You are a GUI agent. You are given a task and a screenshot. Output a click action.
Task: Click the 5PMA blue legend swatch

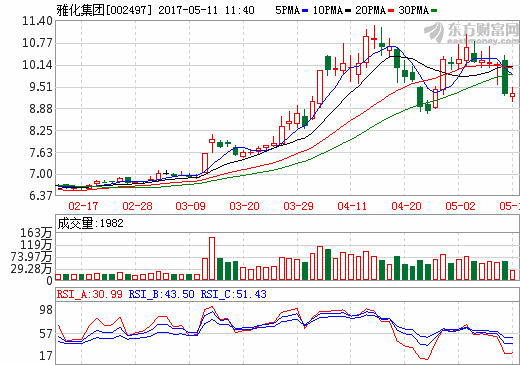point(305,11)
